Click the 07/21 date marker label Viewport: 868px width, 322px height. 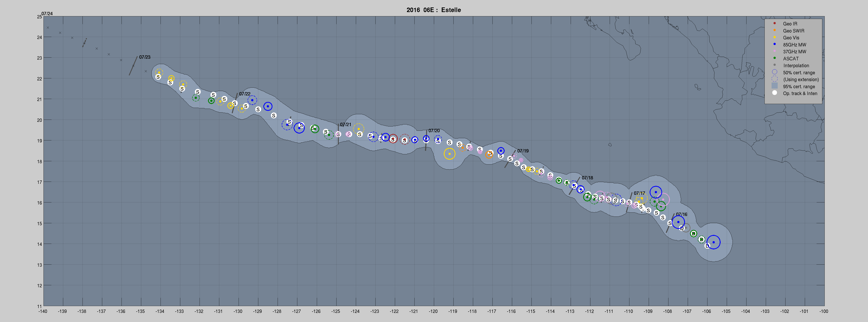pyautogui.click(x=345, y=125)
